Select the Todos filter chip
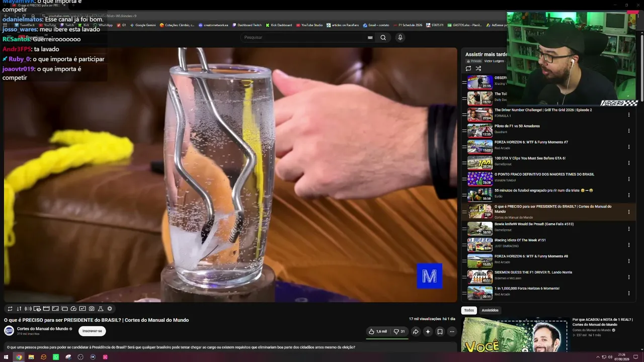This screenshot has height=362, width=644. 469,310
